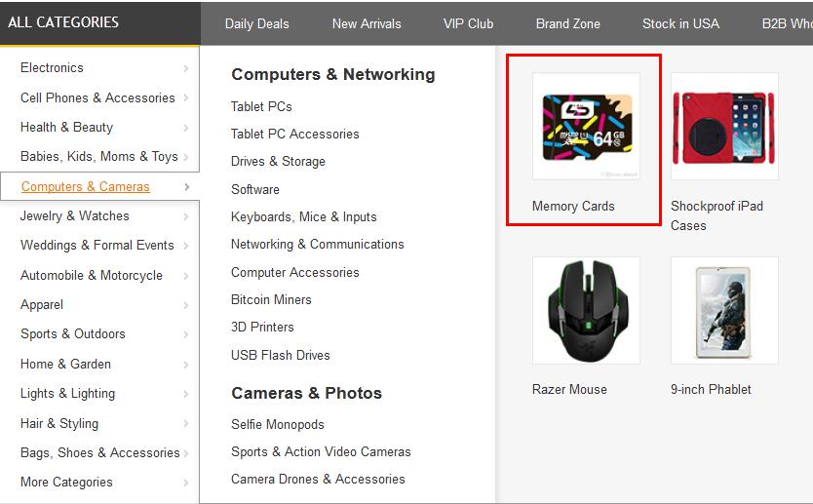The image size is (813, 504).
Task: Expand the Home & Garden chevron
Action: [186, 365]
